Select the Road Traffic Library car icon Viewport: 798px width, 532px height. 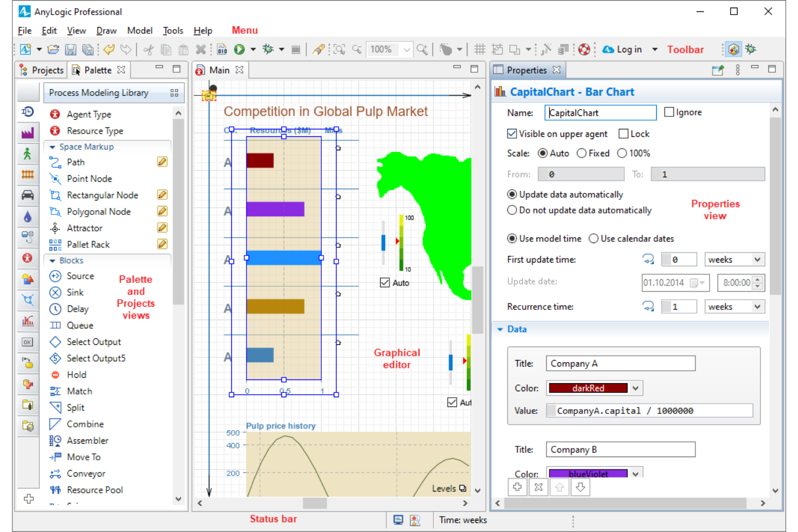point(28,195)
